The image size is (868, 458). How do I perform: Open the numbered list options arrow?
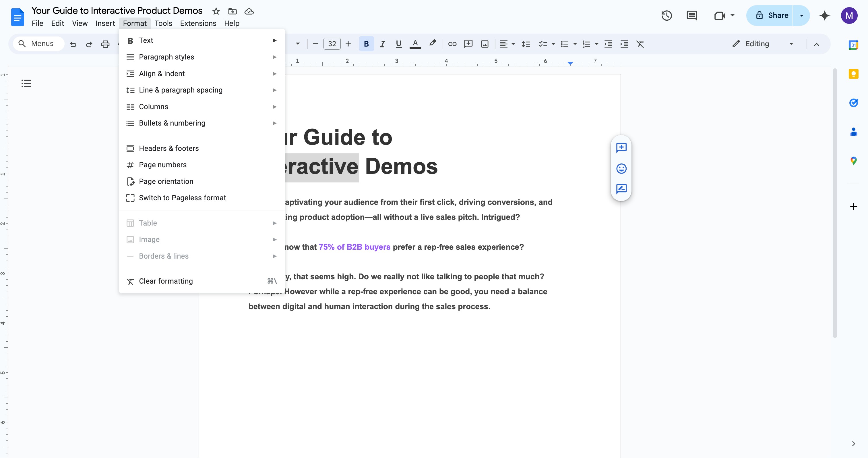[x=596, y=44]
